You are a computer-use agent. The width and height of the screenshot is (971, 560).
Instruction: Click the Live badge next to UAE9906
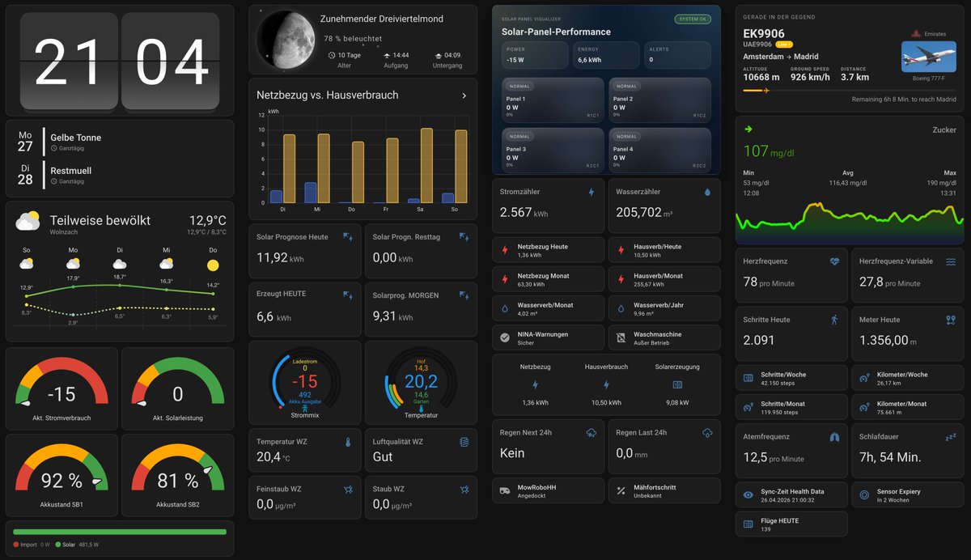pyautogui.click(x=785, y=45)
